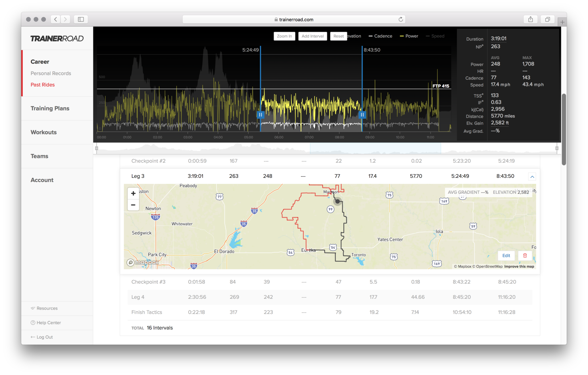
Task: Click the route position marker near Madison
Action: 338,201
